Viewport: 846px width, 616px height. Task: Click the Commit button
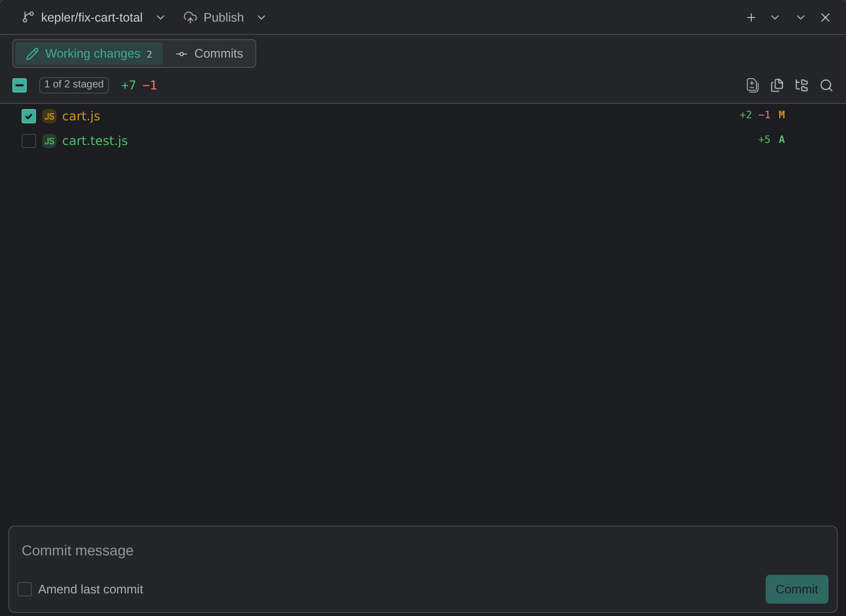point(797,589)
